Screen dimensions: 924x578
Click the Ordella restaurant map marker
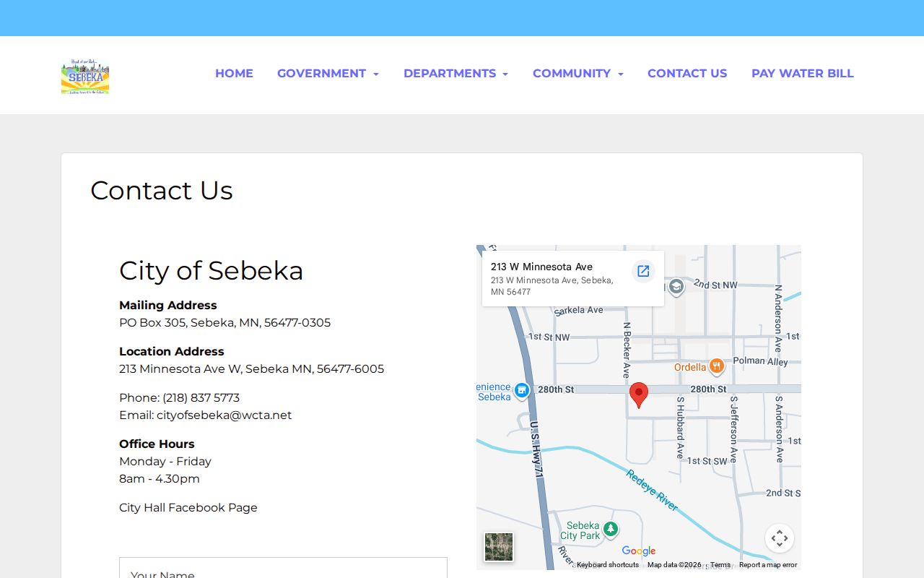coord(716,366)
